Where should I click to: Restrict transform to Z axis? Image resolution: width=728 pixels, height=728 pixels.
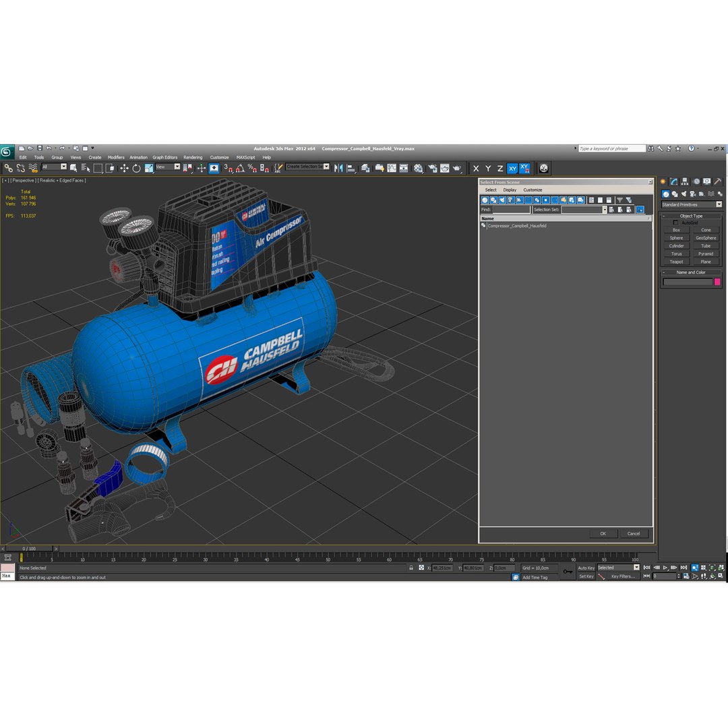500,169
